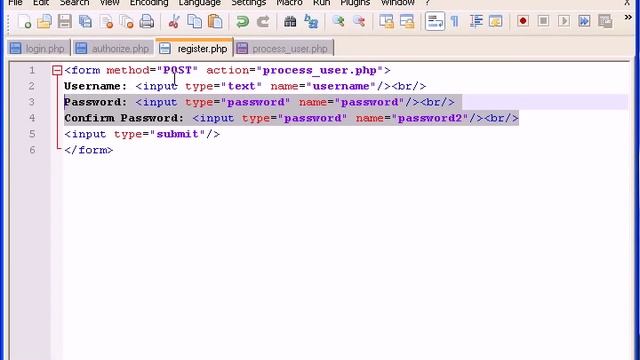
Task: Click the text "process_user.php" in line 1
Action: [320, 71]
